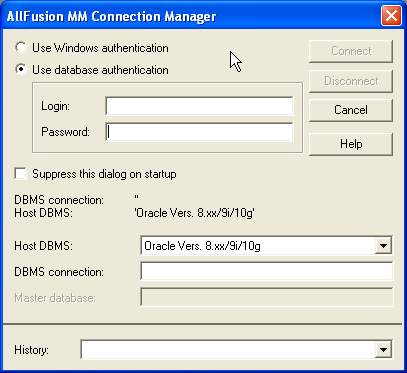Click the Password: label

[66, 132]
